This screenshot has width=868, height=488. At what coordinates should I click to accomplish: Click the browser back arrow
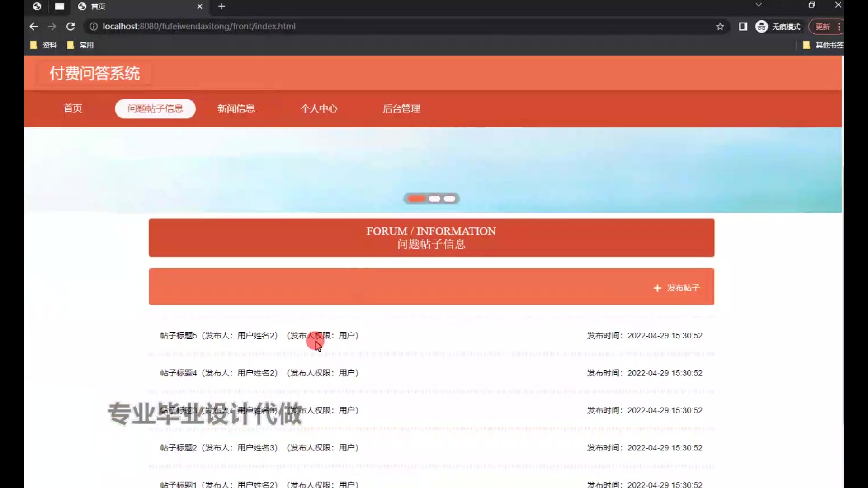click(33, 27)
